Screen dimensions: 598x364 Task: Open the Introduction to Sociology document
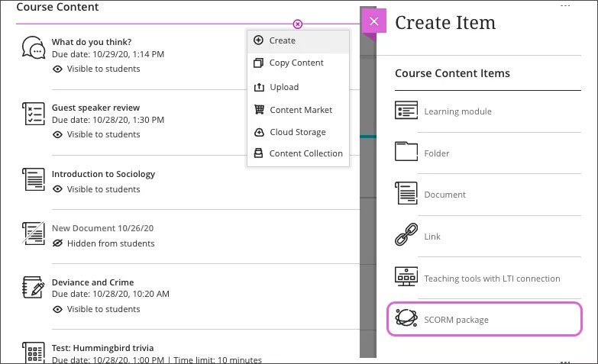103,174
